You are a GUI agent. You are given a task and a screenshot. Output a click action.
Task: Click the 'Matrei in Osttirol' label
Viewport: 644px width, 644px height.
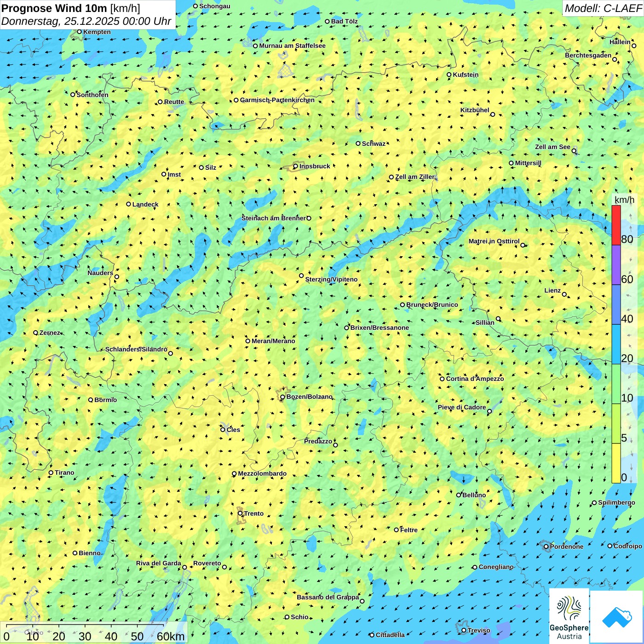tap(494, 241)
